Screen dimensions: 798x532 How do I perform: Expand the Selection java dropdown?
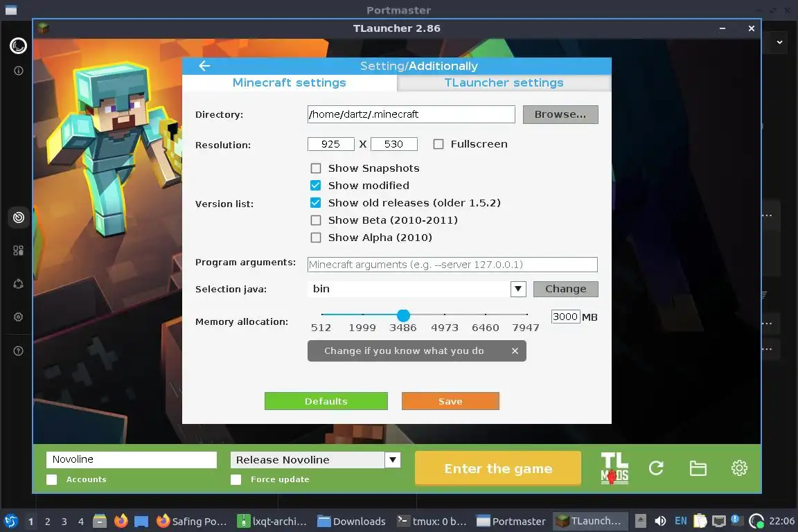coord(518,289)
